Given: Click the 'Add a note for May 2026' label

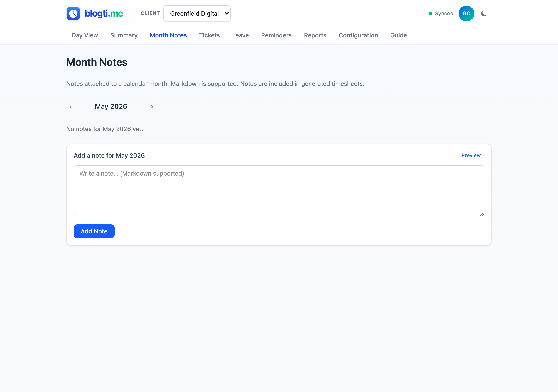Looking at the screenshot, I should 109,155.
